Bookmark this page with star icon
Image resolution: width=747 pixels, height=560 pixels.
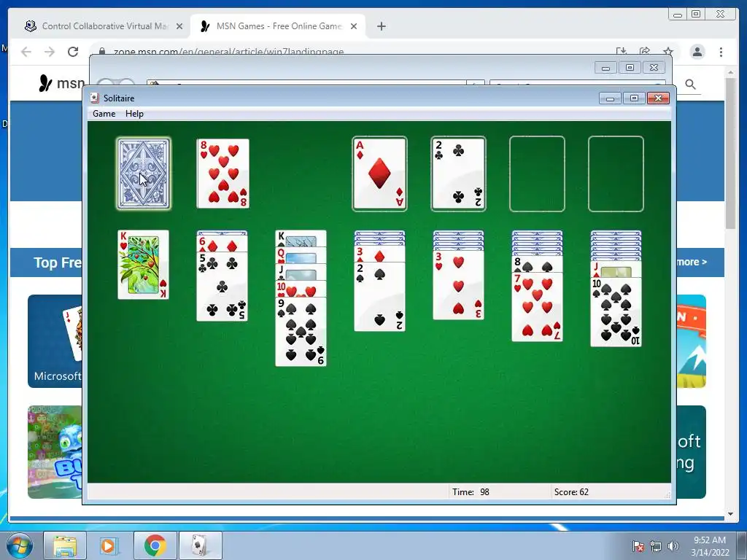click(x=668, y=52)
